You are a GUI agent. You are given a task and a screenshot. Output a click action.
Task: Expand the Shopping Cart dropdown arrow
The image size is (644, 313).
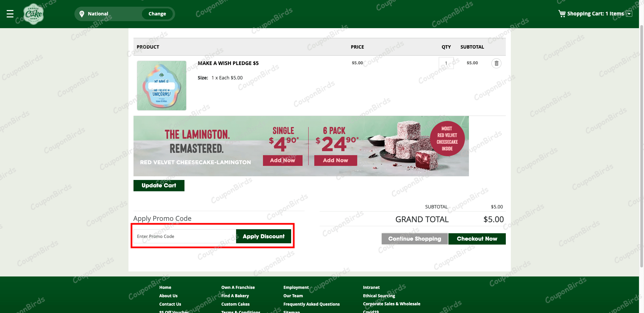(629, 14)
